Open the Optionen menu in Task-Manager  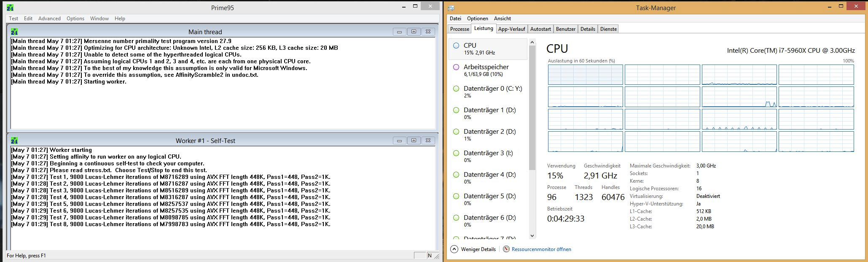[x=478, y=19]
